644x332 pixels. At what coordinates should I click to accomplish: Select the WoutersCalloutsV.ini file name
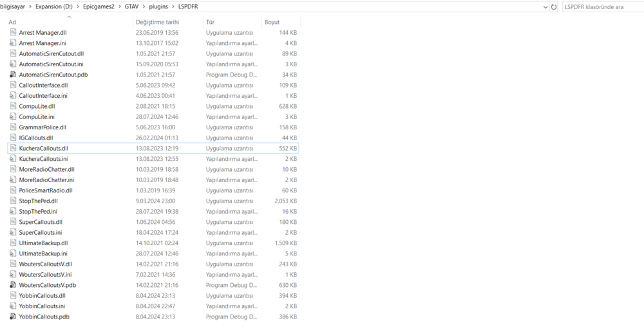(x=45, y=275)
